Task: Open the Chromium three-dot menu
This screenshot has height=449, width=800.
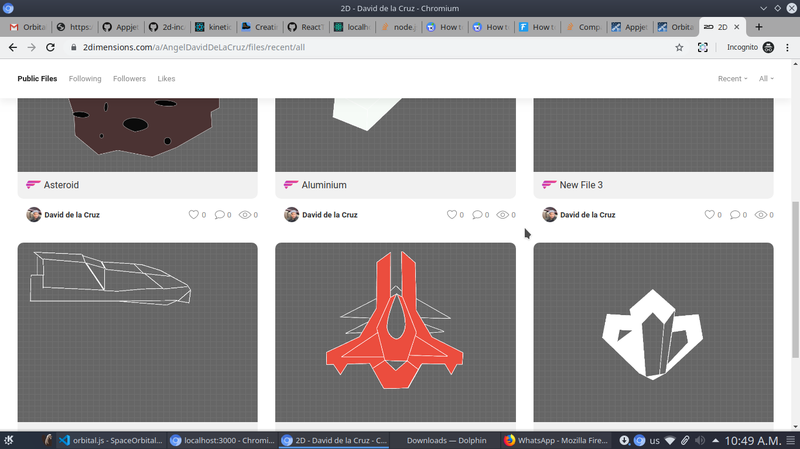Action: coord(788,47)
